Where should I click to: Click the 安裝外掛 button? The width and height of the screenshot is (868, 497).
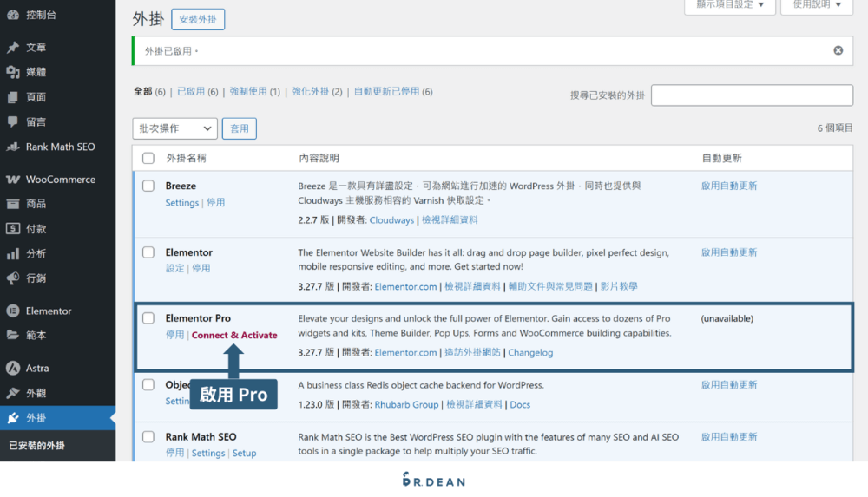198,19
